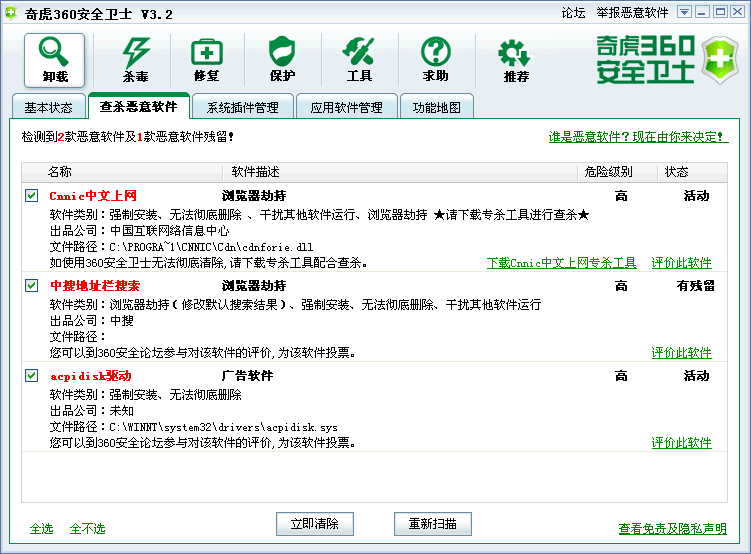751x554 pixels.
Task: Switch to the 基本状态 tab
Action: click(x=48, y=107)
